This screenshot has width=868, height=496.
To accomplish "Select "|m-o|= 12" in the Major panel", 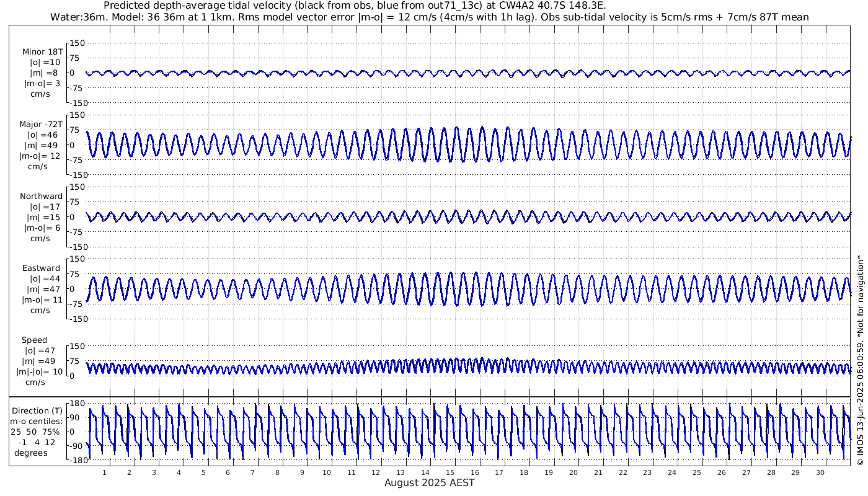I will pos(40,156).
